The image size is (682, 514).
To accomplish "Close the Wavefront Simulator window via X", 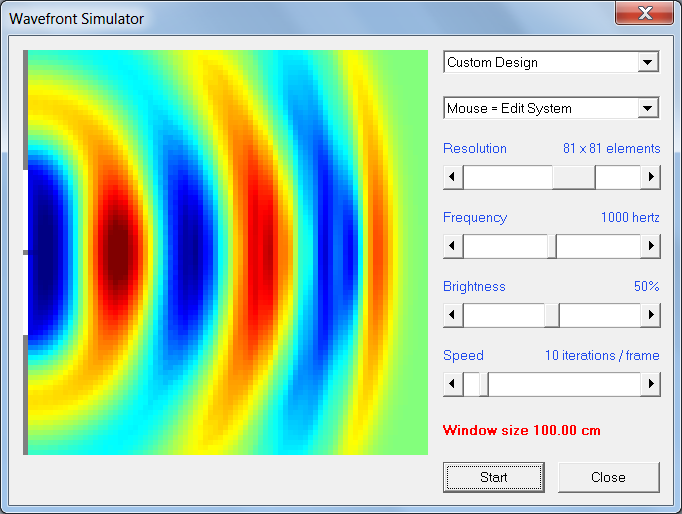I will pos(645,13).
